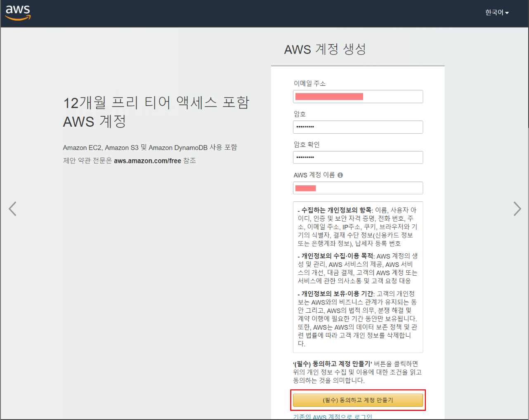This screenshot has height=420, width=529.
Task: Go to next slide with right arrow
Action: tap(517, 209)
